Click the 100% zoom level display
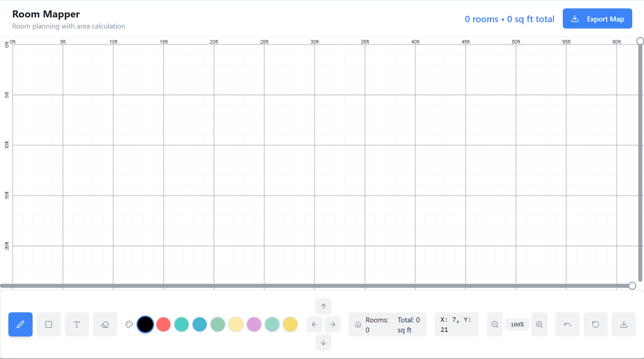The height and width of the screenshot is (359, 644). (517, 324)
